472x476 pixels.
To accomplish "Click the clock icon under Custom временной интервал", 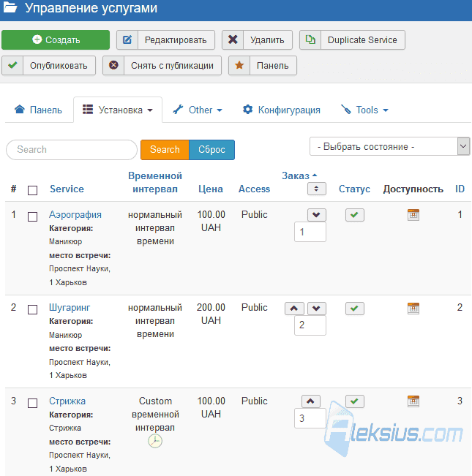I will click(155, 441).
